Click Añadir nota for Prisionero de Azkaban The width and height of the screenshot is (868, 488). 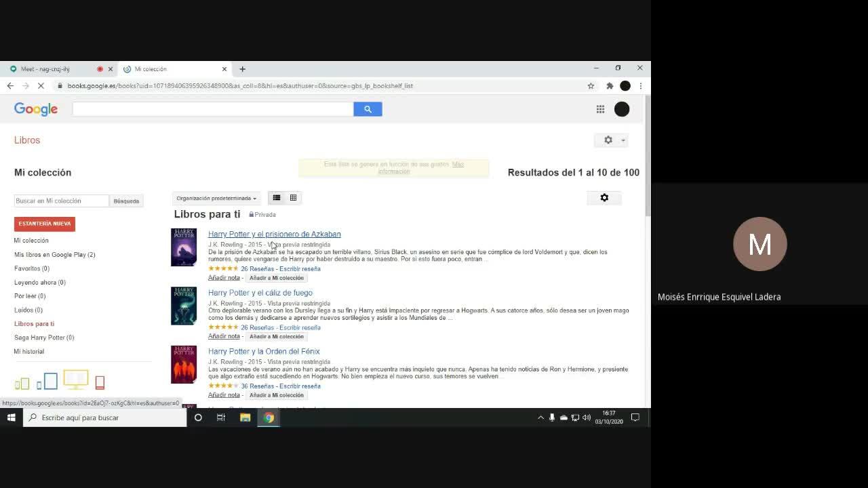coord(224,278)
